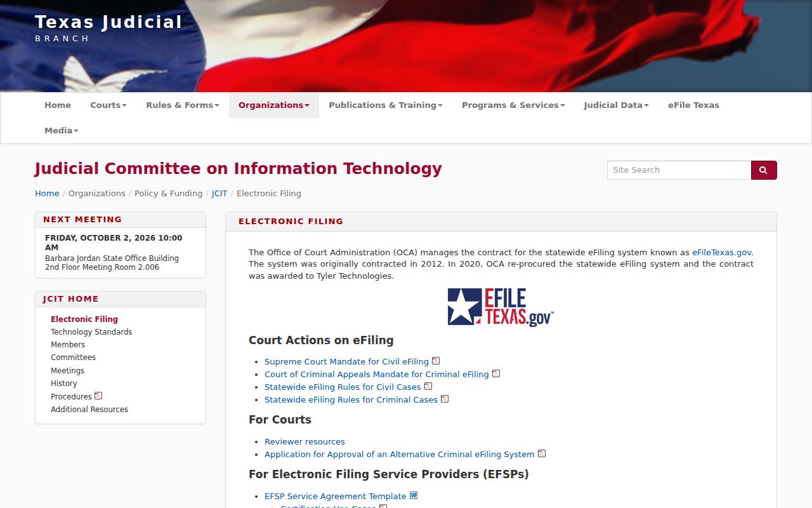Open Statewide eFiling Rules for Criminal Cases
Screen dimensions: 812x508
click(351, 399)
